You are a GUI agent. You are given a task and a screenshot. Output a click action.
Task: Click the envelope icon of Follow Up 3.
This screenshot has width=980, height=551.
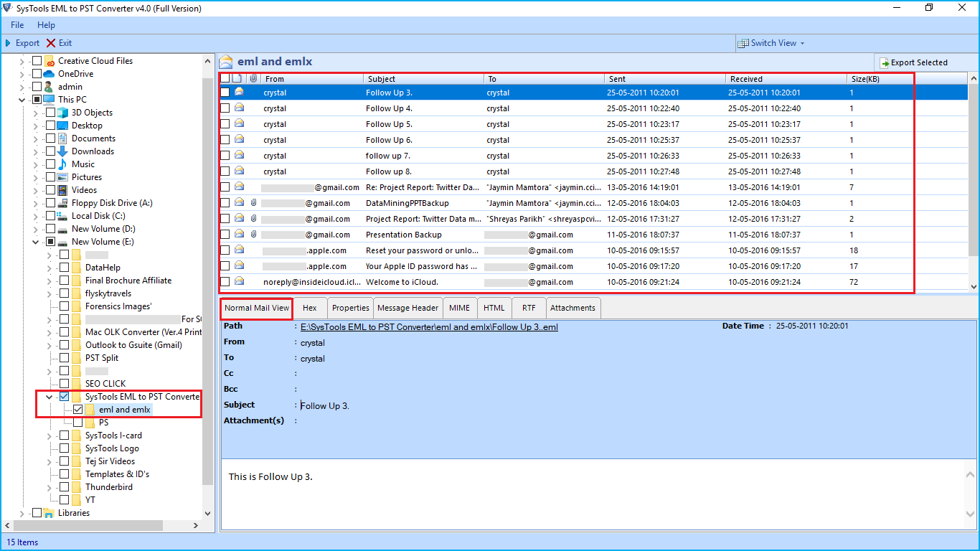(x=239, y=92)
